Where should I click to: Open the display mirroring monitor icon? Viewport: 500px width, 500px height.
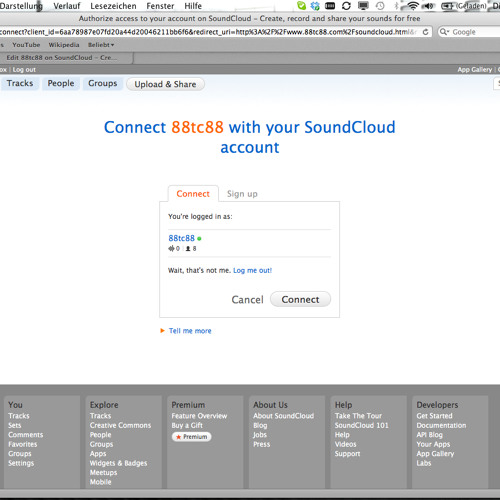pos(363,6)
